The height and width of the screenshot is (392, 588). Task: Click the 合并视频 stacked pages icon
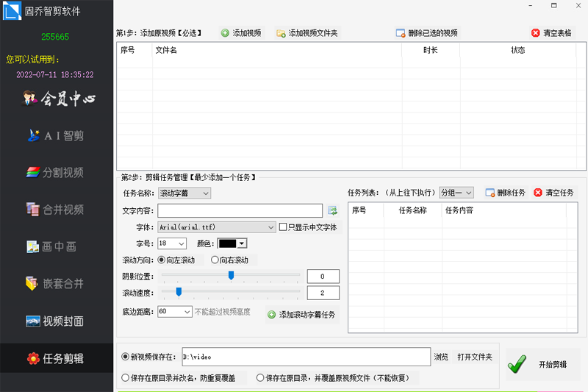point(32,210)
